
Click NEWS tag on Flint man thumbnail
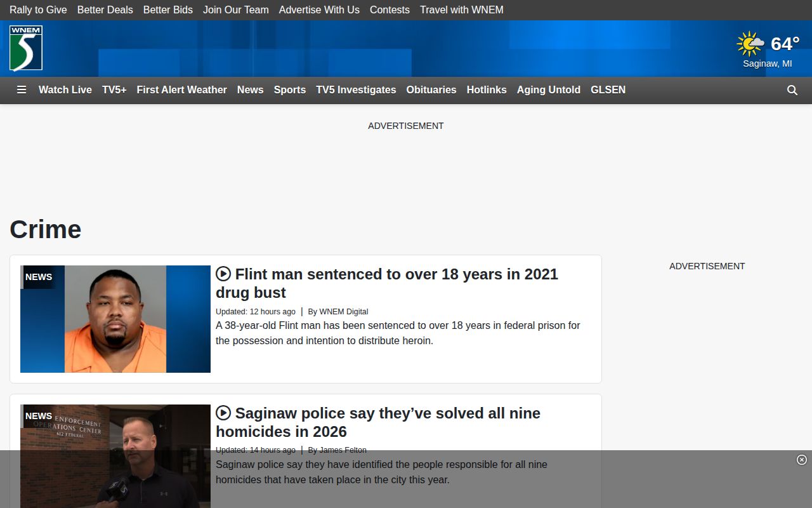[x=39, y=277]
